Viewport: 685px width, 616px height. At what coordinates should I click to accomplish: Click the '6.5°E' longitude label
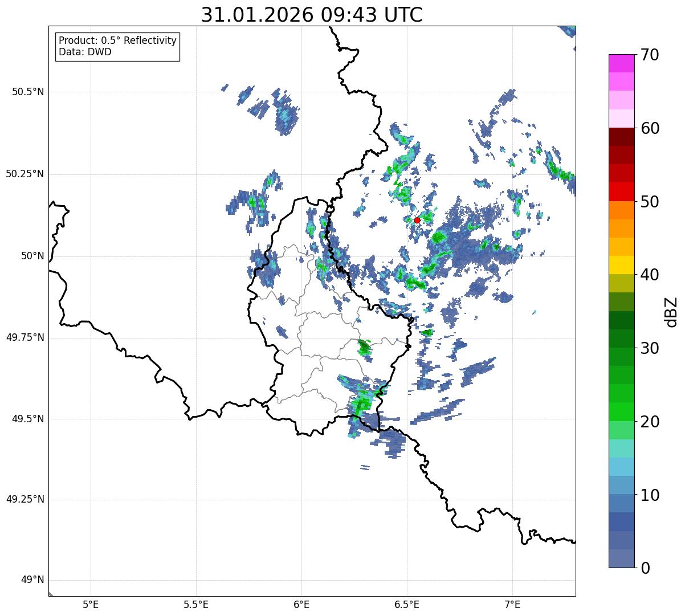click(407, 605)
